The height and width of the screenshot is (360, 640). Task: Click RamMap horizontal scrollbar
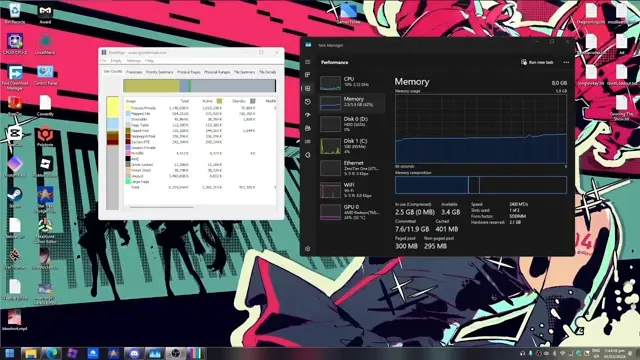(162, 207)
